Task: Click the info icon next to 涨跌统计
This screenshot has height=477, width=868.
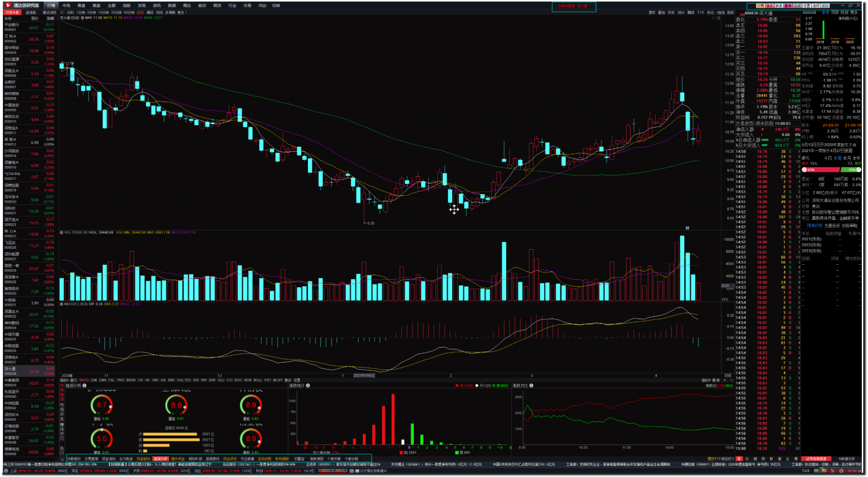Action: [x=308, y=386]
